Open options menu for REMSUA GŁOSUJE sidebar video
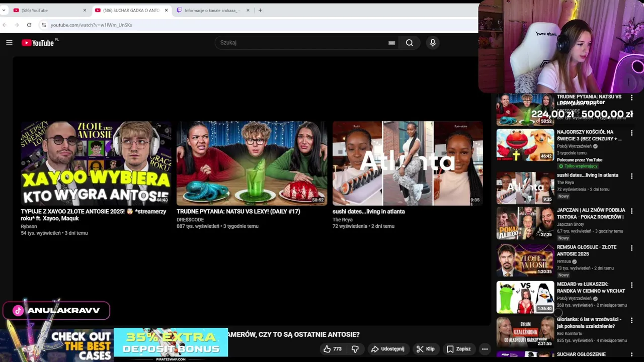This screenshot has height=362, width=644. [631, 248]
